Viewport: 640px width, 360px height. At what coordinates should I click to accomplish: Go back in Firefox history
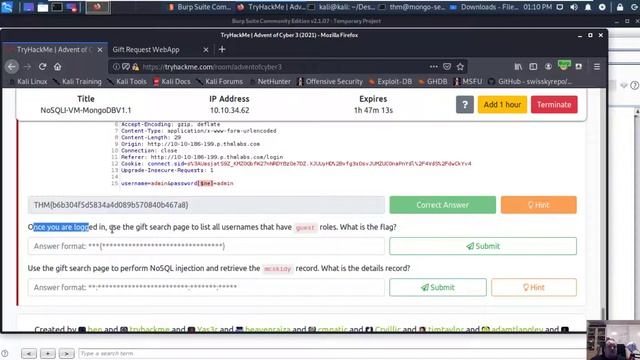tap(12, 67)
